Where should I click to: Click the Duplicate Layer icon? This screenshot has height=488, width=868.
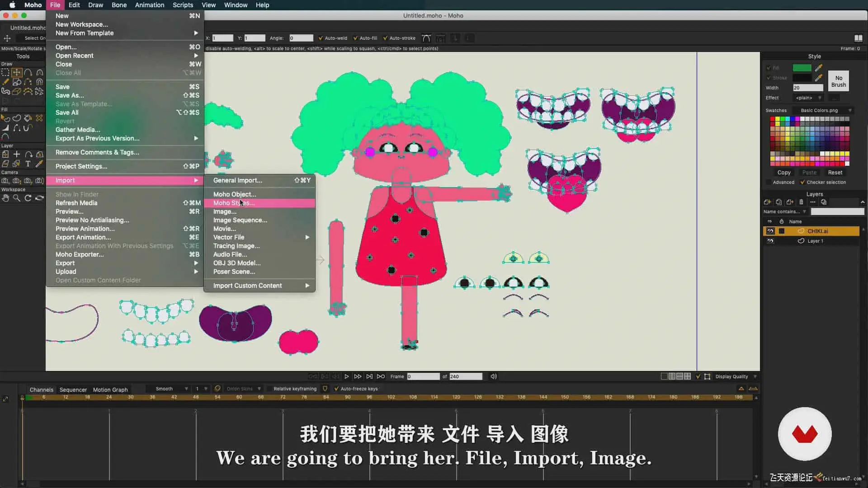pyautogui.click(x=778, y=202)
